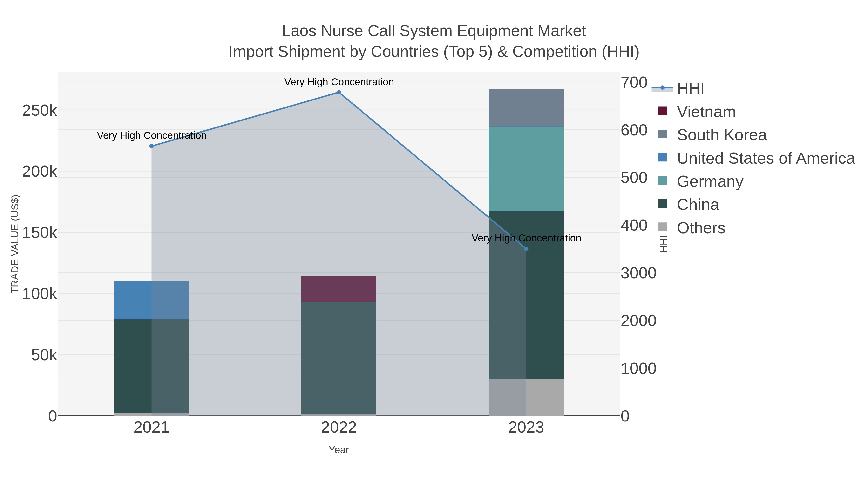Toggle Vietnam series in the legend
This screenshot has width=868, height=488.
tap(697, 112)
